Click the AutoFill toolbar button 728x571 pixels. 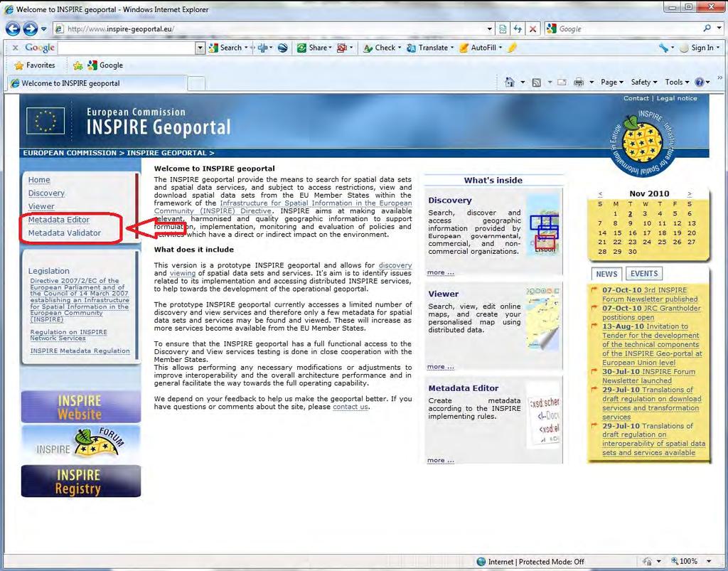(481, 48)
